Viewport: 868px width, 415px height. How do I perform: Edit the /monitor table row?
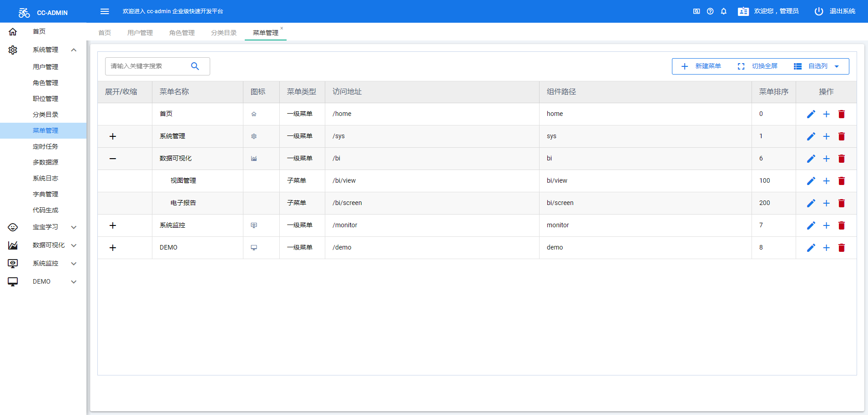(x=811, y=225)
